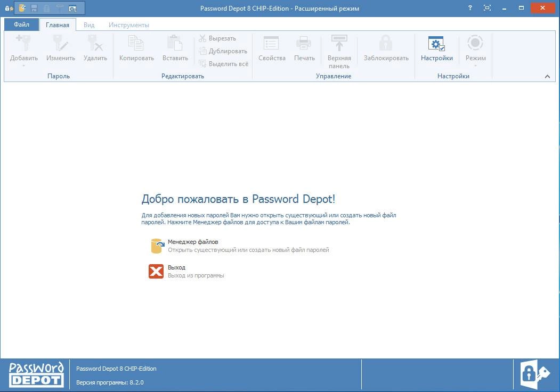560x392 pixels.
Task: Collapse the ribbon with chevron
Action: [547, 76]
